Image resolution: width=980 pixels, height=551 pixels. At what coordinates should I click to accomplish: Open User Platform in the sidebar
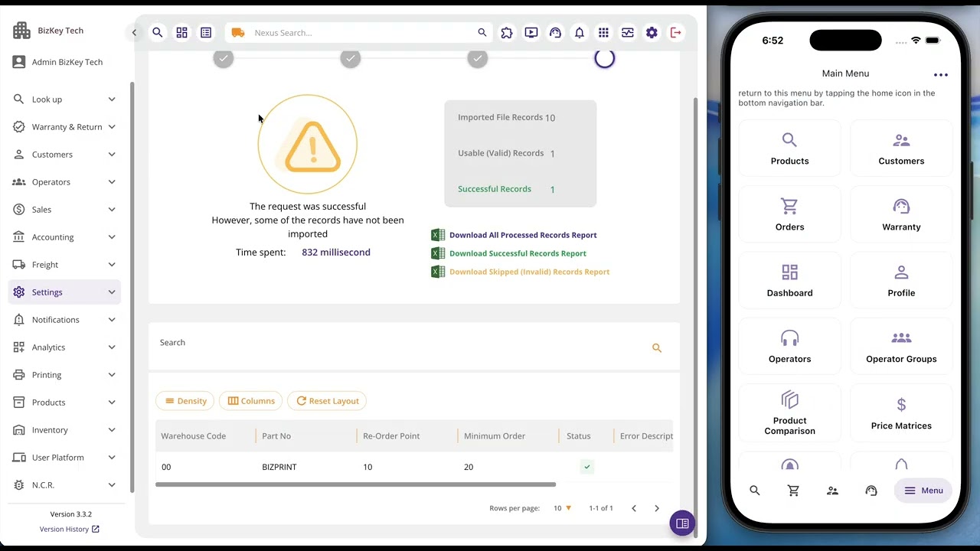[65, 458]
